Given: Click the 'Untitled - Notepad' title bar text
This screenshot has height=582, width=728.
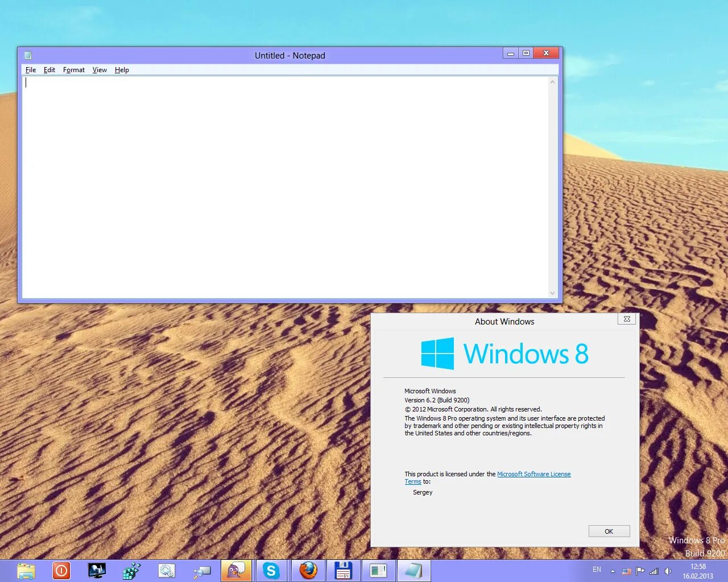Looking at the screenshot, I should (290, 55).
